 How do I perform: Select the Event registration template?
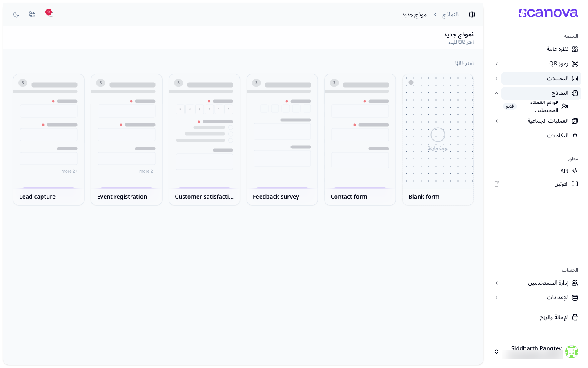click(127, 139)
